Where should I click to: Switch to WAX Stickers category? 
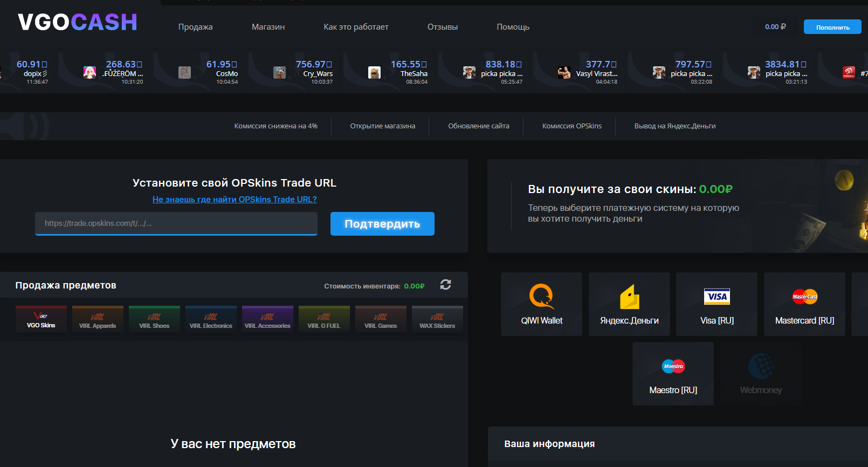[437, 319]
